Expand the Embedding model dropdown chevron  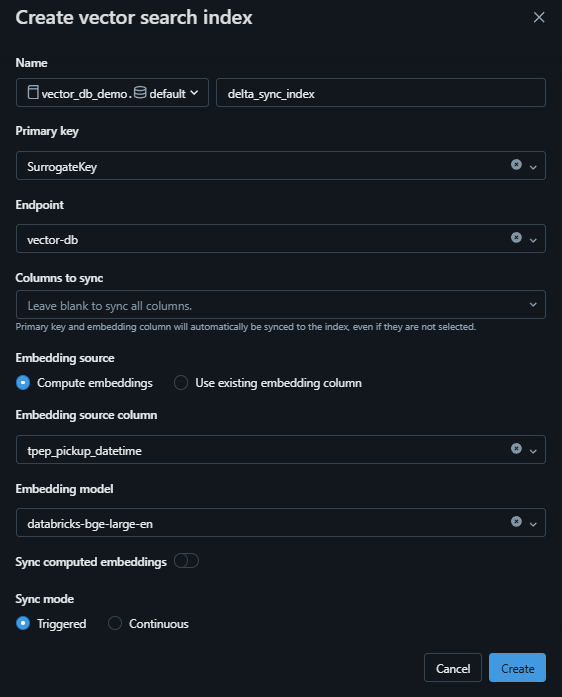[x=533, y=524]
